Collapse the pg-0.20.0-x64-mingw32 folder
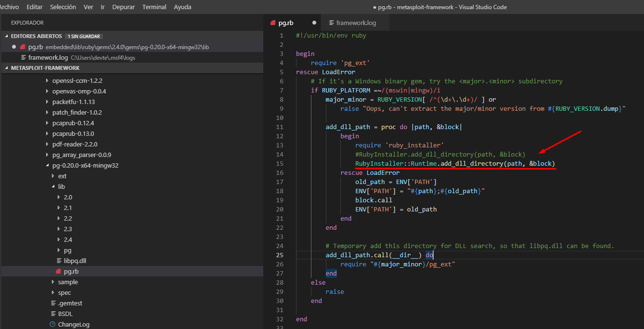The image size is (644, 329). (x=47, y=166)
